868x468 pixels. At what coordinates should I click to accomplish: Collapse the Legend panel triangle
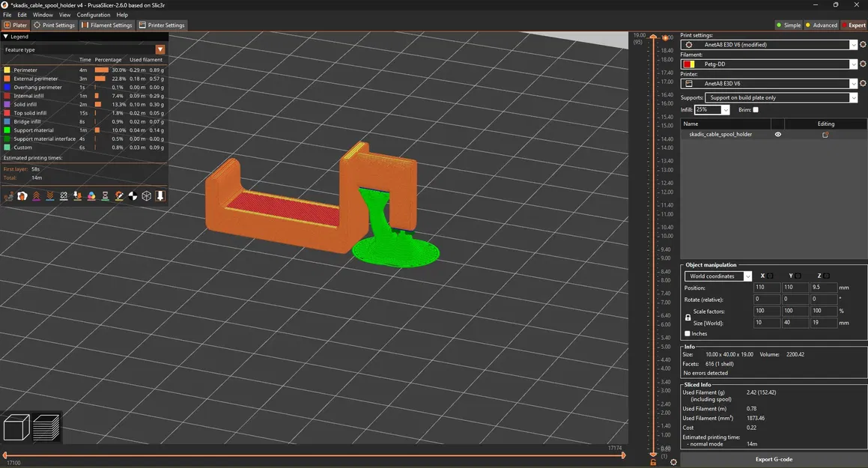click(5, 37)
